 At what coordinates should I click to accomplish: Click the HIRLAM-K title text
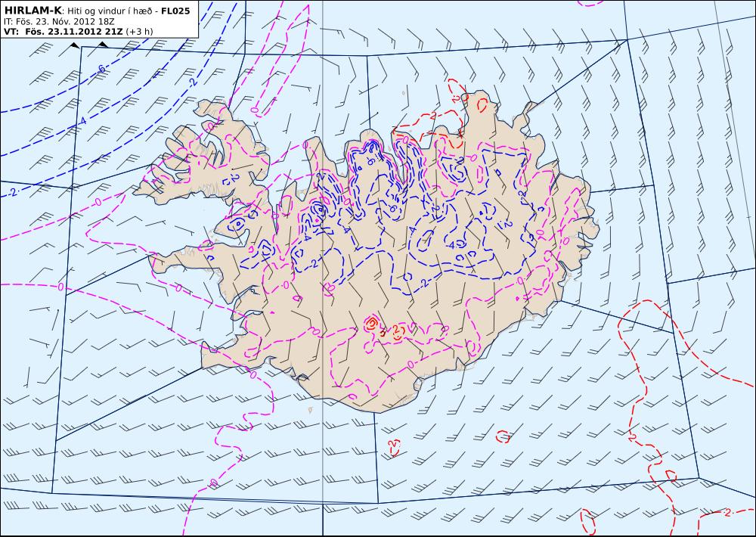tap(33, 11)
